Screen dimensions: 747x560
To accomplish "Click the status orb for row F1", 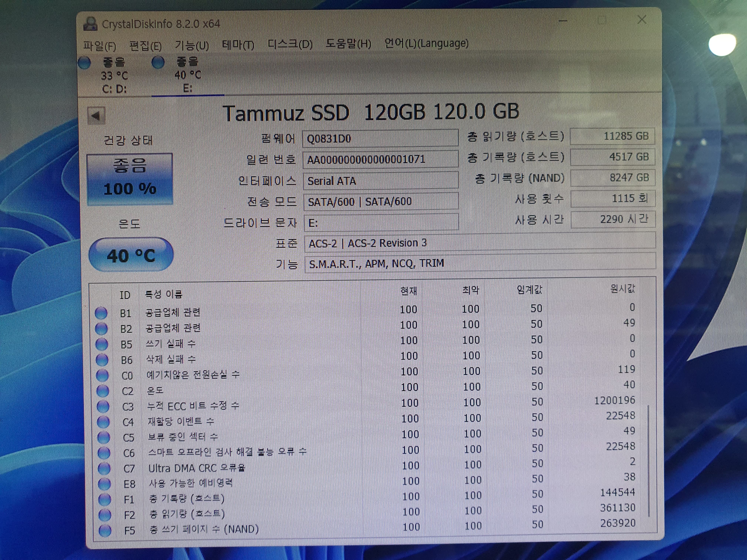I will [104, 499].
